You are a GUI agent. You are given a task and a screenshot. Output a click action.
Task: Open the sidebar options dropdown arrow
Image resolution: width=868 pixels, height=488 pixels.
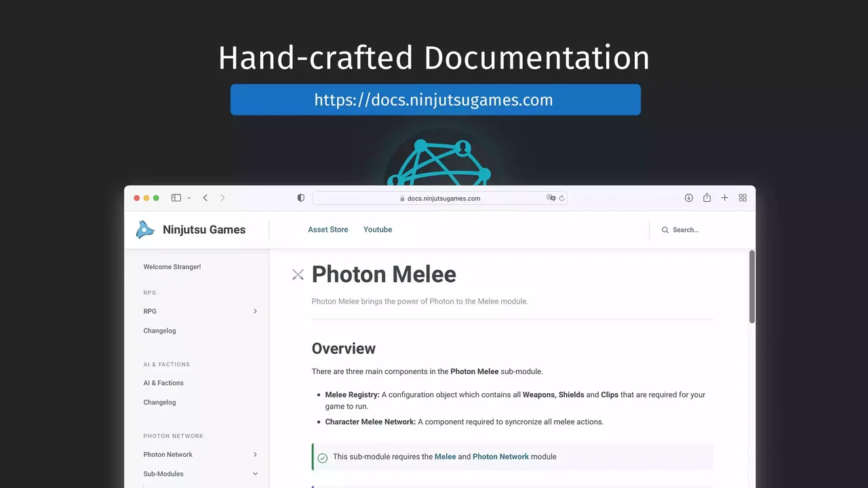pos(189,198)
